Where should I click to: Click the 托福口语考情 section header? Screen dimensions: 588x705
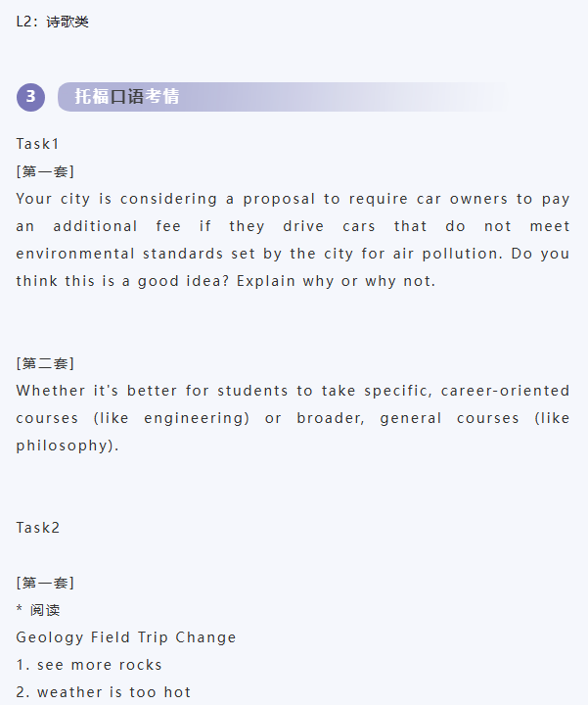coord(127,97)
